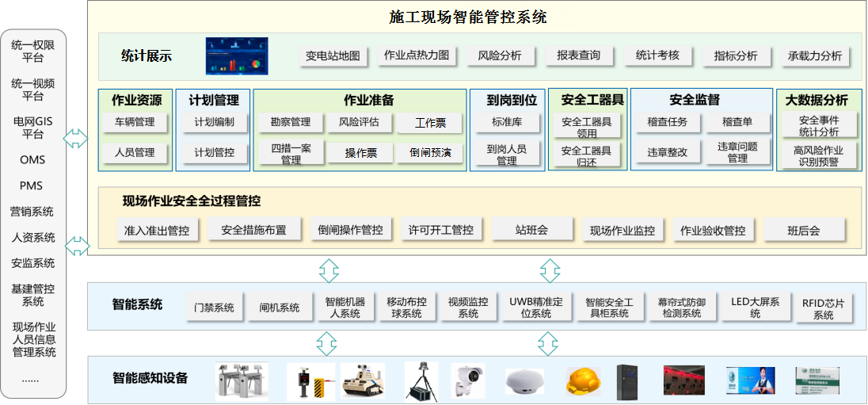Image resolution: width=868 pixels, height=405 pixels.
Task: Click the tripod-mounted mobile camera image
Action: pos(421,381)
